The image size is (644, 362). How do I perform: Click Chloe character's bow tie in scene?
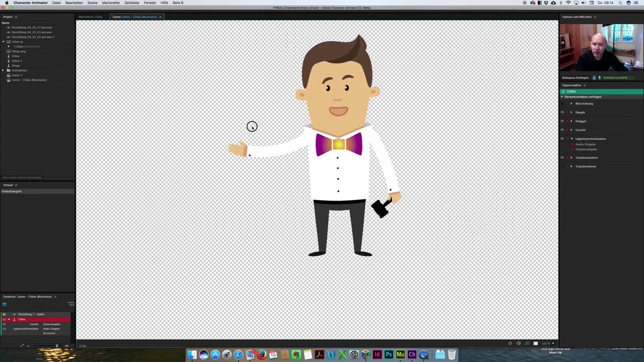[339, 144]
